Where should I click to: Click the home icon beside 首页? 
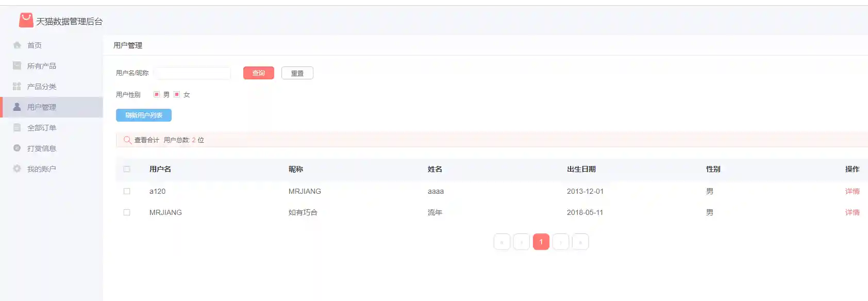point(17,45)
